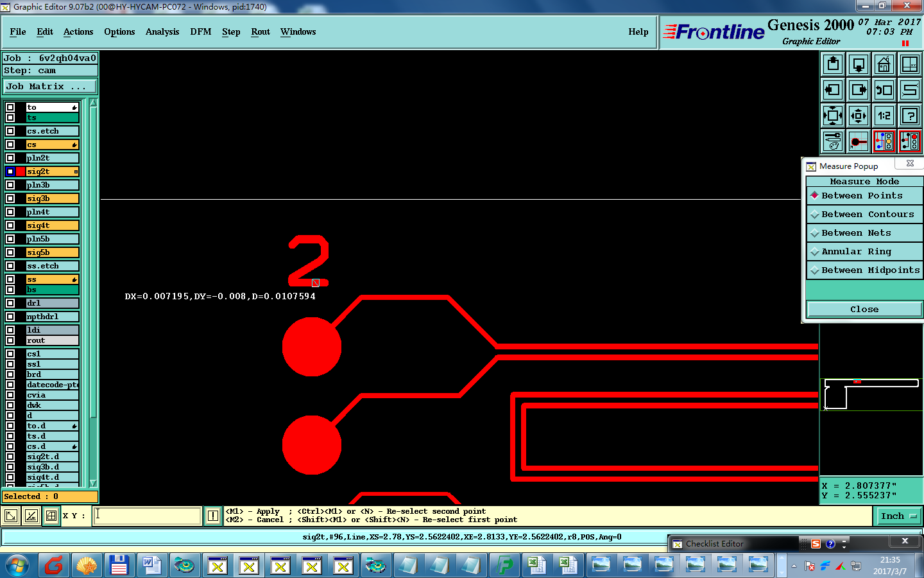Select the npthdrl layer name
Image resolution: width=924 pixels, height=578 pixels.
coord(53,317)
